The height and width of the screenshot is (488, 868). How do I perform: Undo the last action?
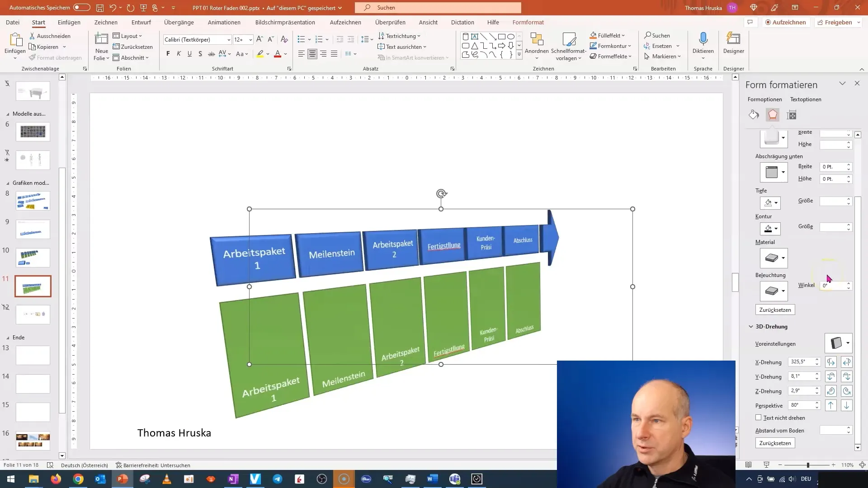coord(113,8)
